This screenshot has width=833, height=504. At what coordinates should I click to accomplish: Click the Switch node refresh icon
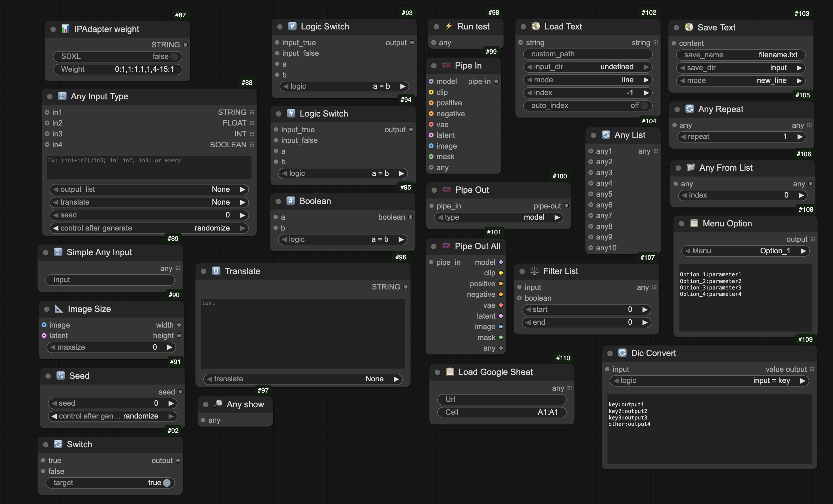pyautogui.click(x=58, y=444)
